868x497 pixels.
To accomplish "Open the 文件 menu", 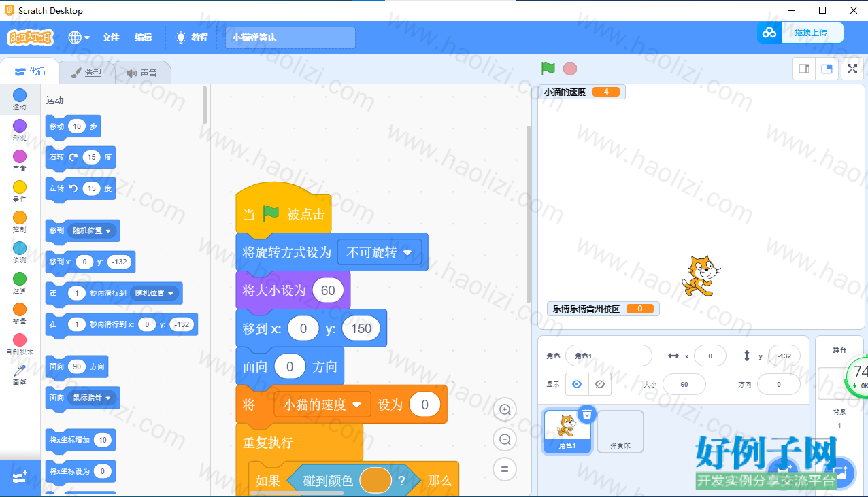I will (x=111, y=37).
